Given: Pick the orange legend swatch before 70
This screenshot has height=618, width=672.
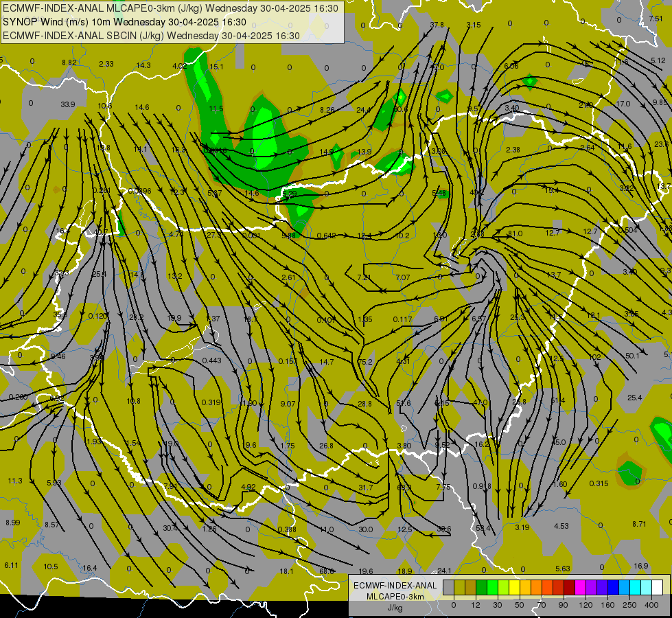Looking at the screenshot, I should 537,587.
